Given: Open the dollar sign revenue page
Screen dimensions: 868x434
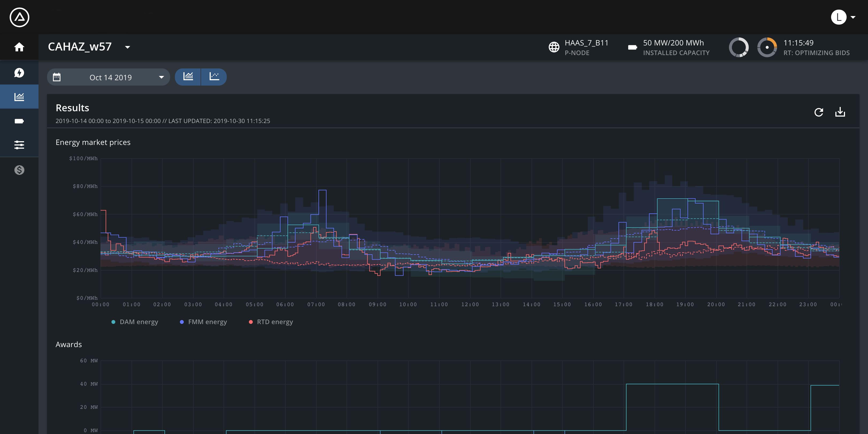Looking at the screenshot, I should 19,170.
